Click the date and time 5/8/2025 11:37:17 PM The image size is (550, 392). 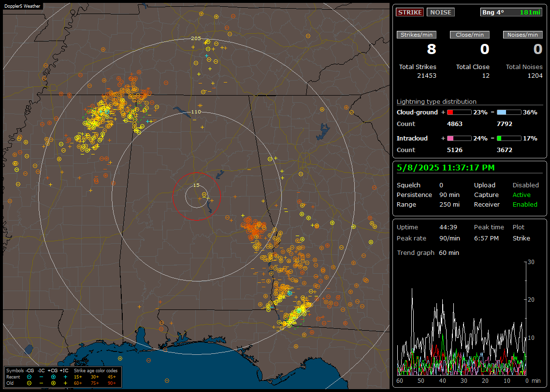pyautogui.click(x=446, y=168)
